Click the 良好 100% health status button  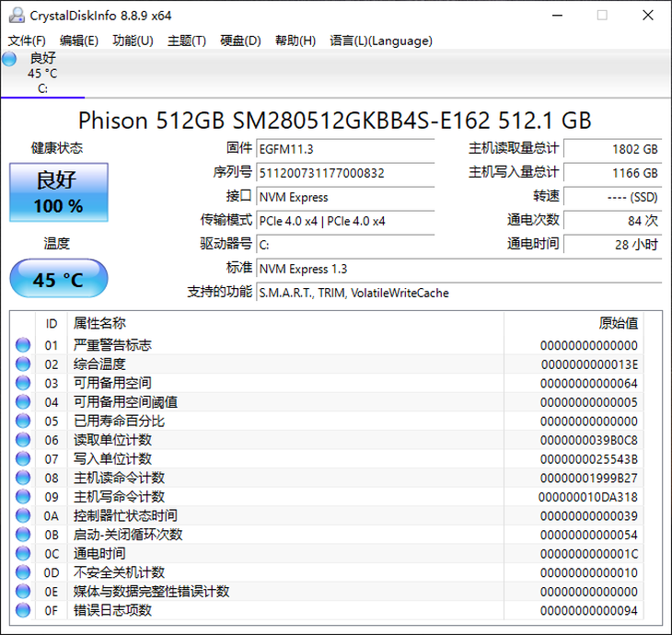[x=58, y=191]
